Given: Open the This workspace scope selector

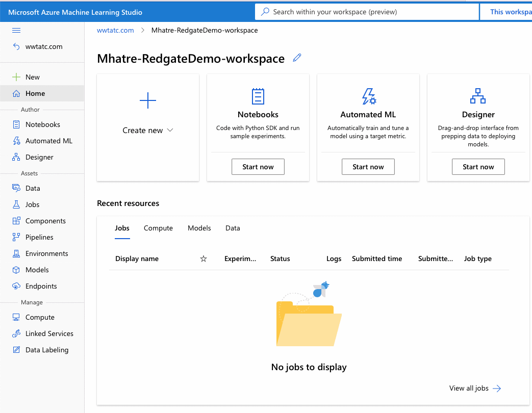Looking at the screenshot, I should pyautogui.click(x=506, y=12).
